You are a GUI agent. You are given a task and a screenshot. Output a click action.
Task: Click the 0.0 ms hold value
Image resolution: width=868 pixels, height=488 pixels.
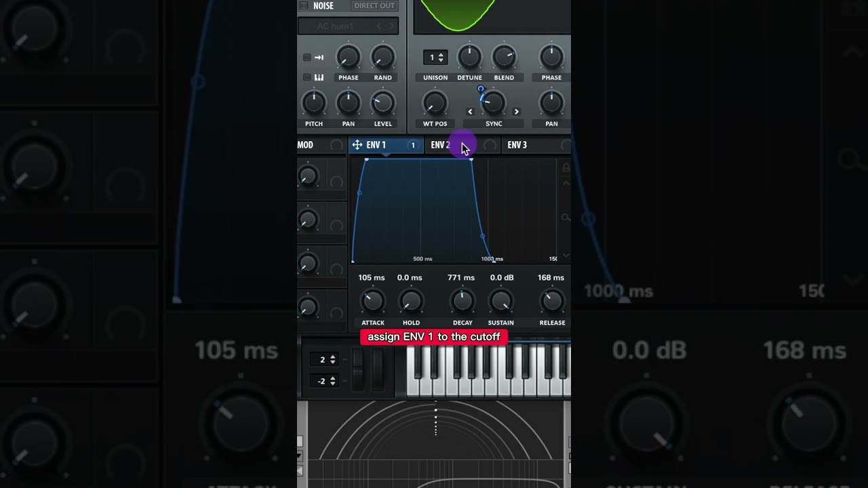click(x=410, y=278)
